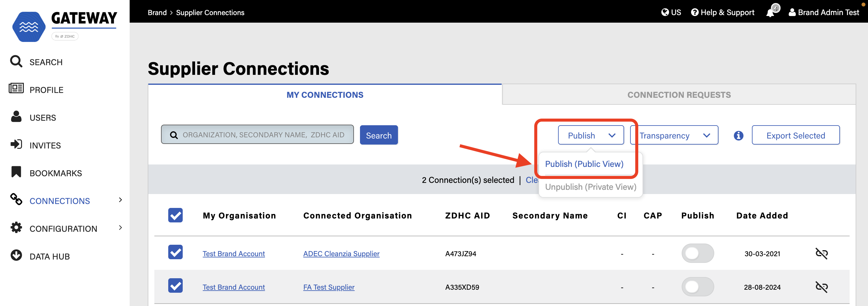Click unlink icon for FA Test Supplier
Screen dimensions: 868x306
(x=822, y=287)
